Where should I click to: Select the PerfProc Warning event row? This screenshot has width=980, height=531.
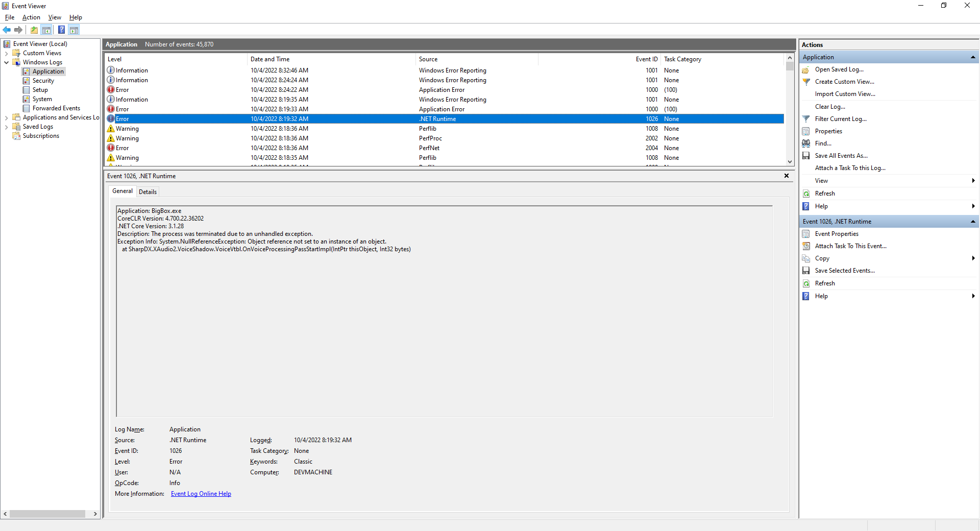[x=444, y=138]
